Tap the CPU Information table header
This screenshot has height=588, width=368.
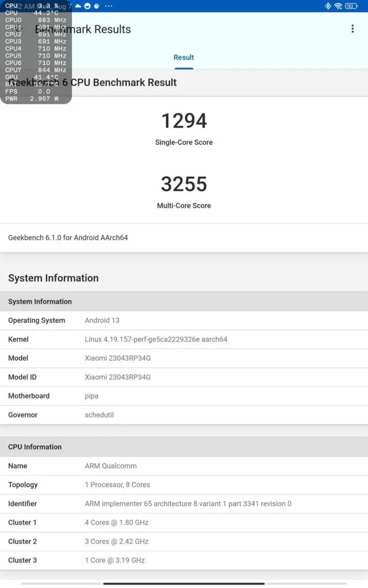click(184, 447)
